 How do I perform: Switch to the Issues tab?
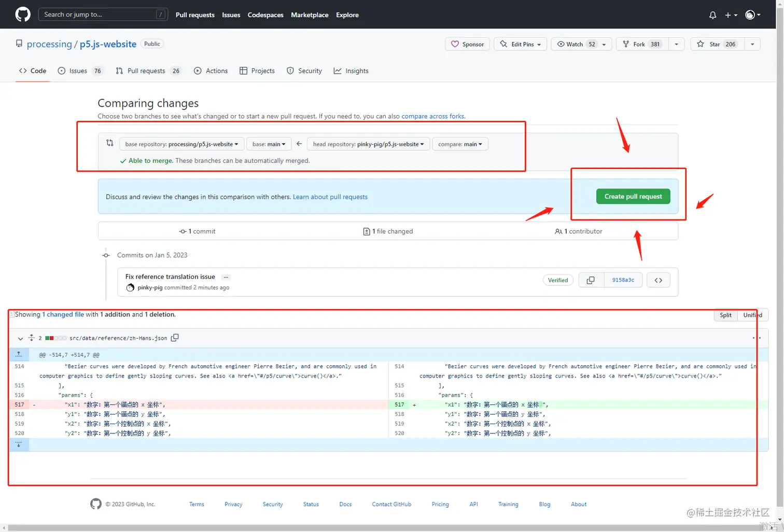point(80,71)
